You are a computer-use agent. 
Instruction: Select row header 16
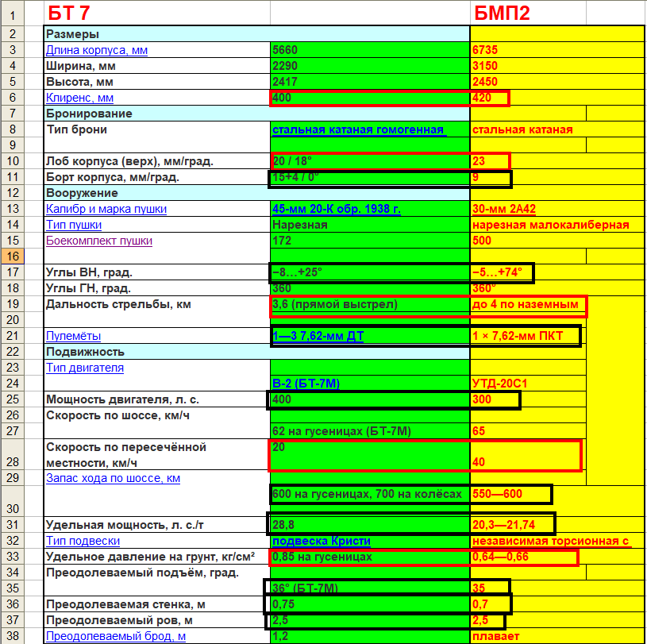(x=13, y=256)
